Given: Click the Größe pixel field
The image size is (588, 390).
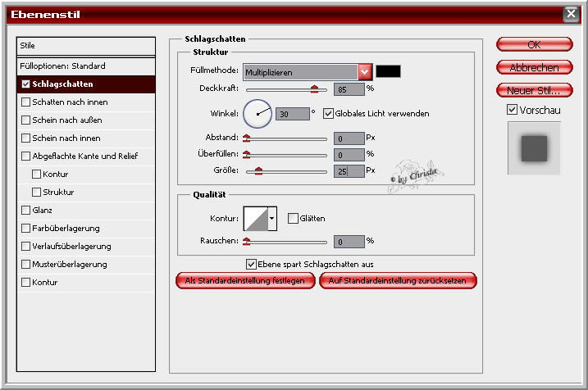Looking at the screenshot, I should (x=349, y=171).
